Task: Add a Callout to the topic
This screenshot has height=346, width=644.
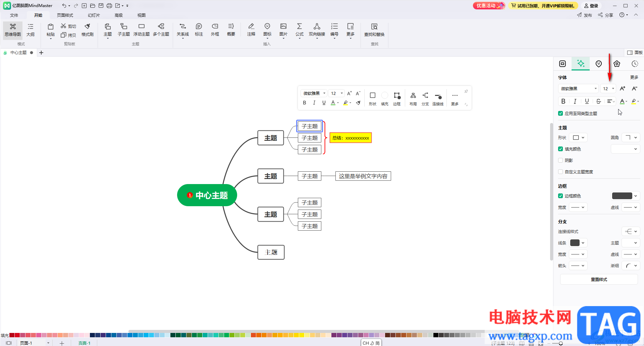Action: 199,30
